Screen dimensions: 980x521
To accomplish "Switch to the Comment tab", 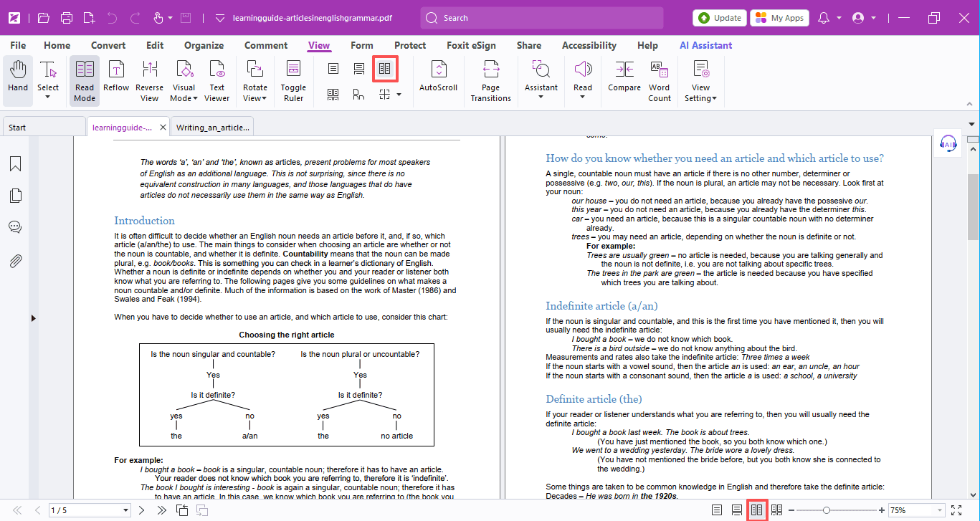I will click(266, 45).
